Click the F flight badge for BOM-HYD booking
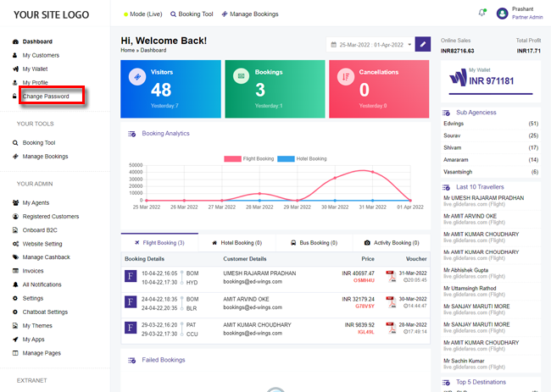This screenshot has width=551, height=392. point(131,276)
